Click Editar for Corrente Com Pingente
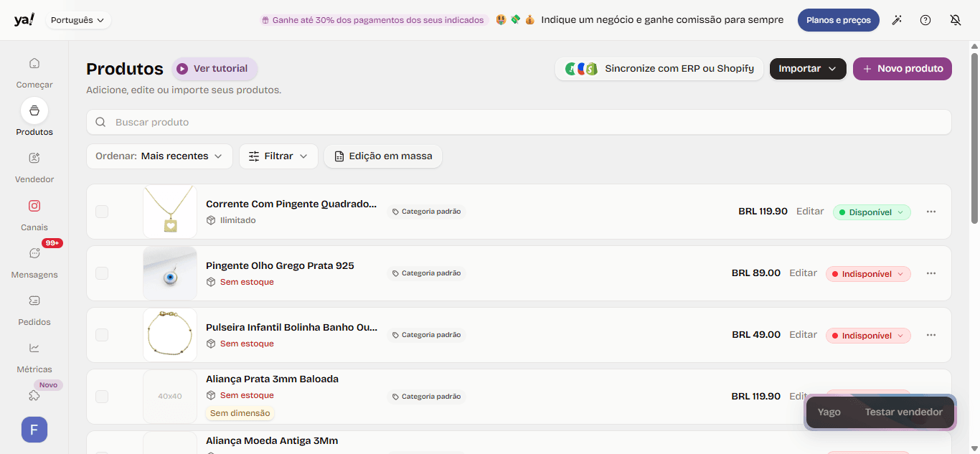This screenshot has height=454, width=980. click(x=810, y=212)
